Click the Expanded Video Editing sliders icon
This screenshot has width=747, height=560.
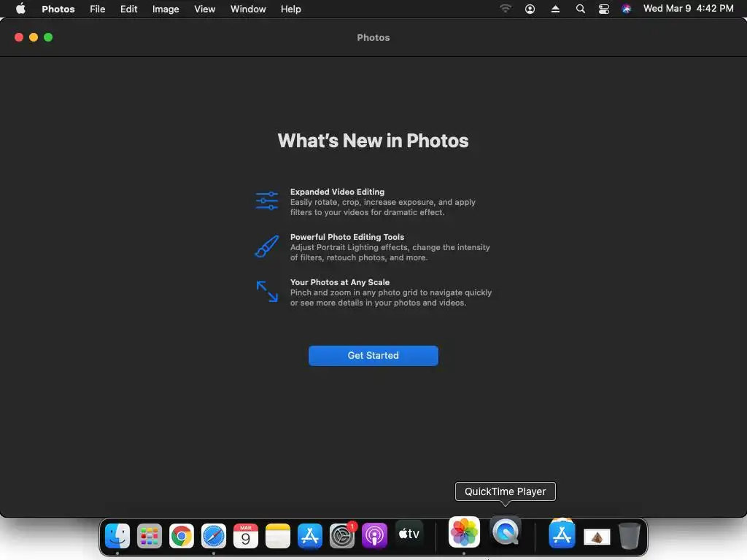[x=267, y=201]
